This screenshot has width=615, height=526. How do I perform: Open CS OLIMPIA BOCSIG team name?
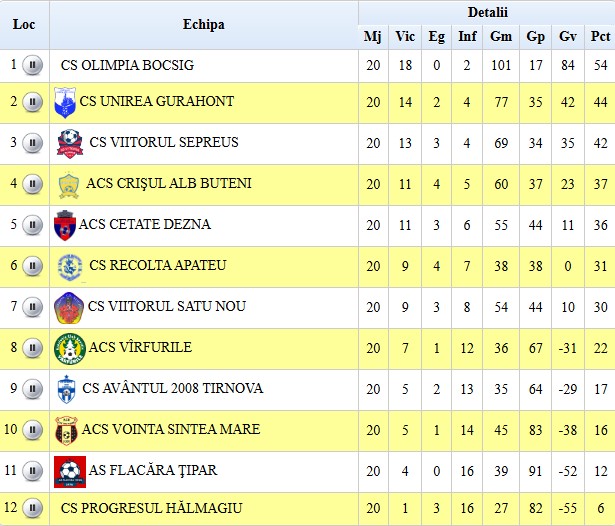(x=127, y=66)
